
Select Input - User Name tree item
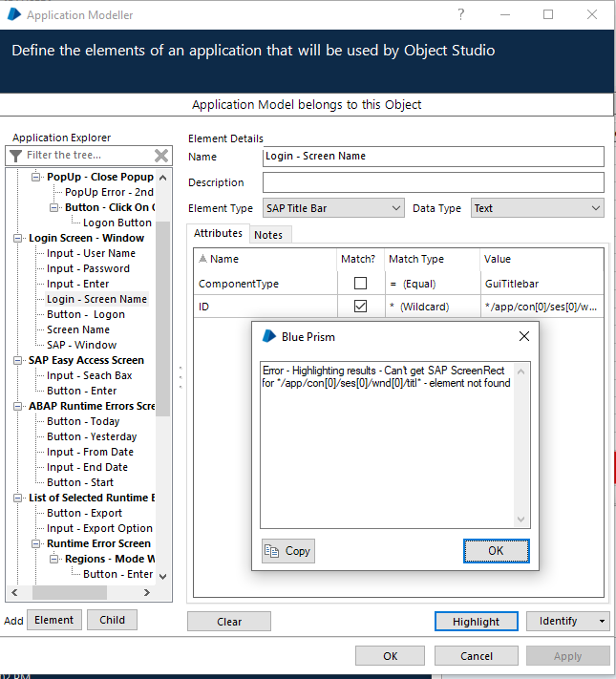click(91, 253)
